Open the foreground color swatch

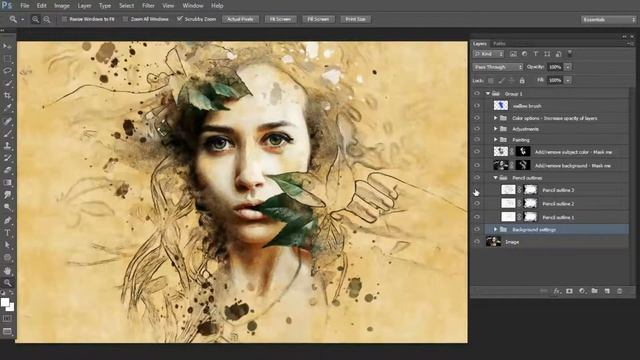click(x=5, y=302)
